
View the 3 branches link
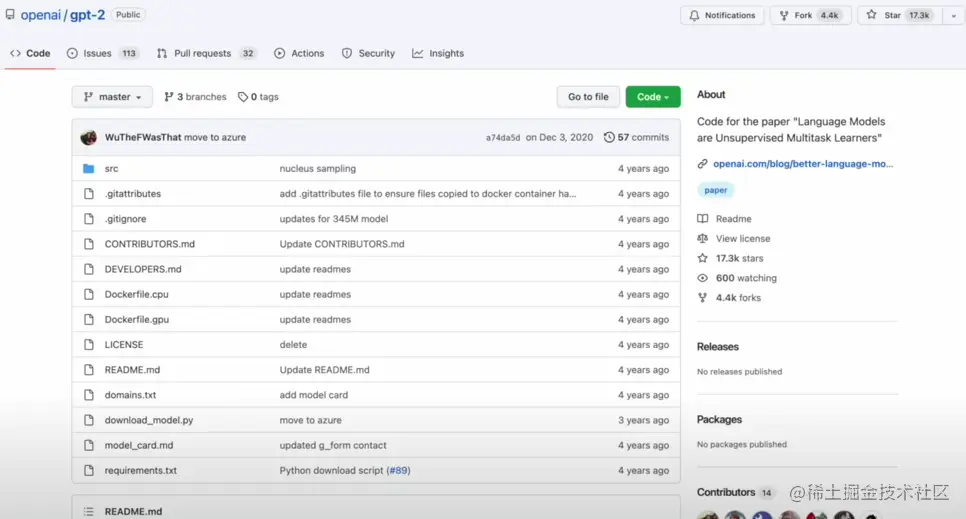[x=195, y=97]
